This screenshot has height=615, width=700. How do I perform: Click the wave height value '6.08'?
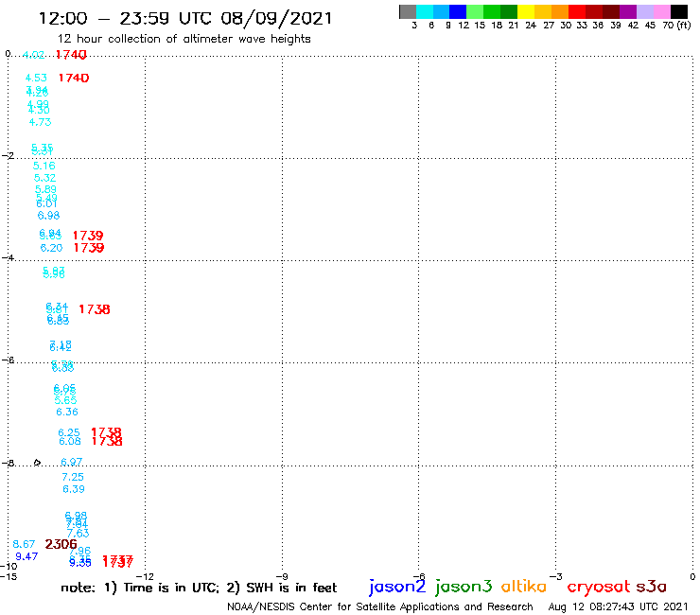70,441
